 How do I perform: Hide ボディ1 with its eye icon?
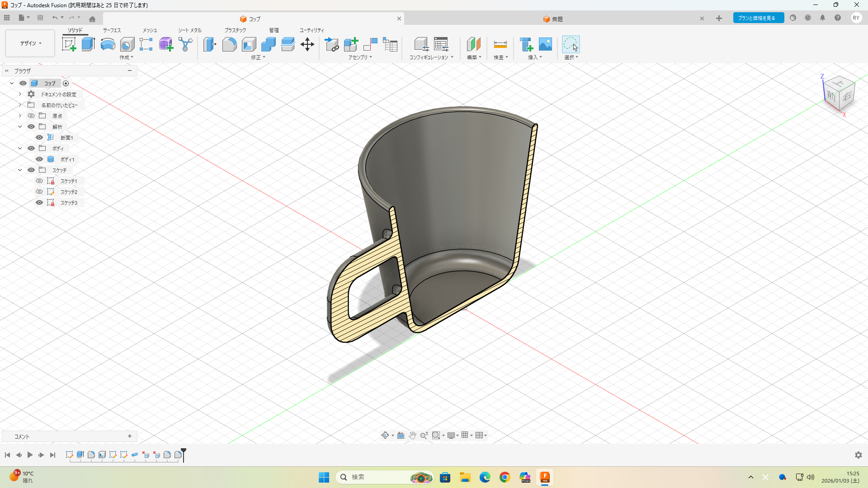(39, 159)
